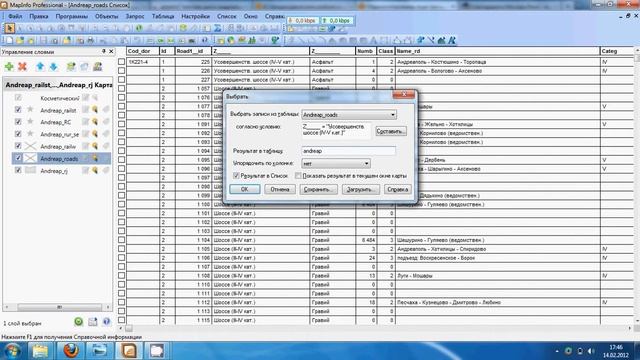Click blue help icon below layer list

coord(107,322)
